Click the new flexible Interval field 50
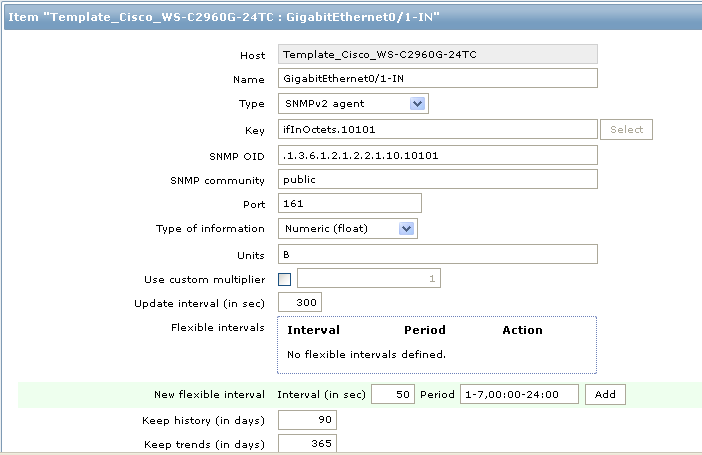 click(393, 394)
